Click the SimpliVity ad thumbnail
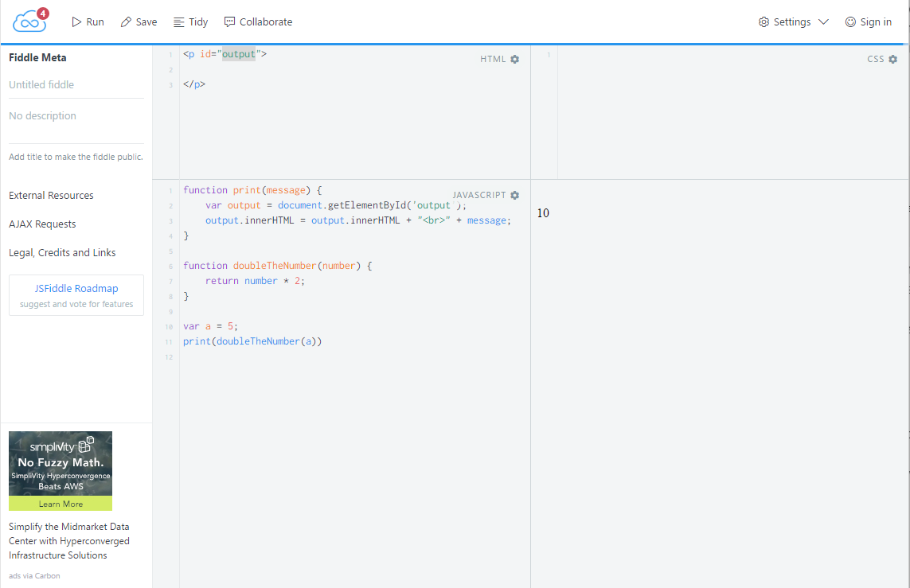 (x=61, y=463)
